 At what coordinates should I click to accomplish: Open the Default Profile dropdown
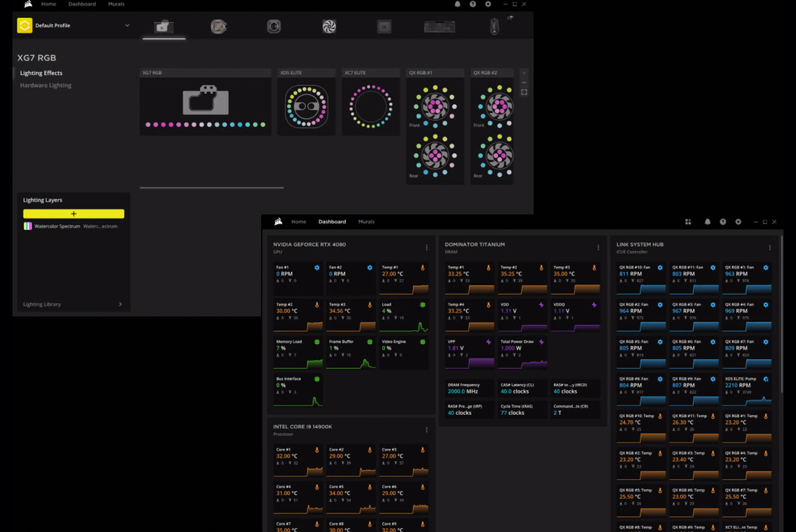pyautogui.click(x=127, y=25)
